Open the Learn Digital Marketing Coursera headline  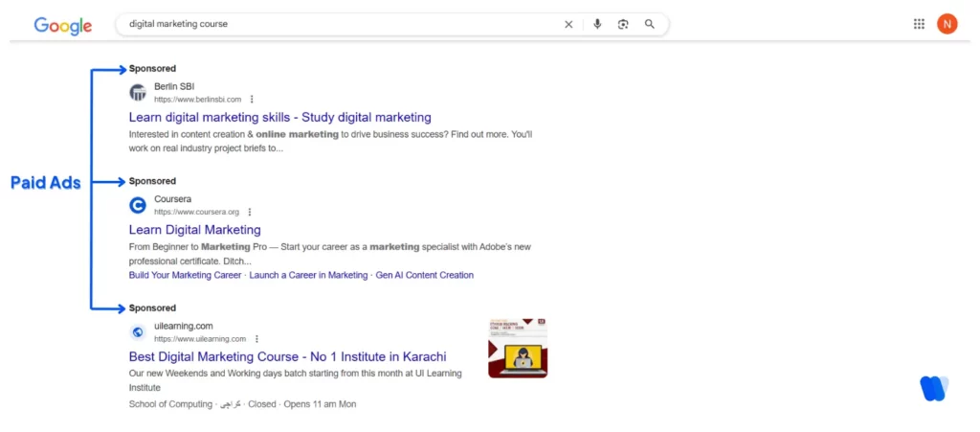click(x=195, y=230)
